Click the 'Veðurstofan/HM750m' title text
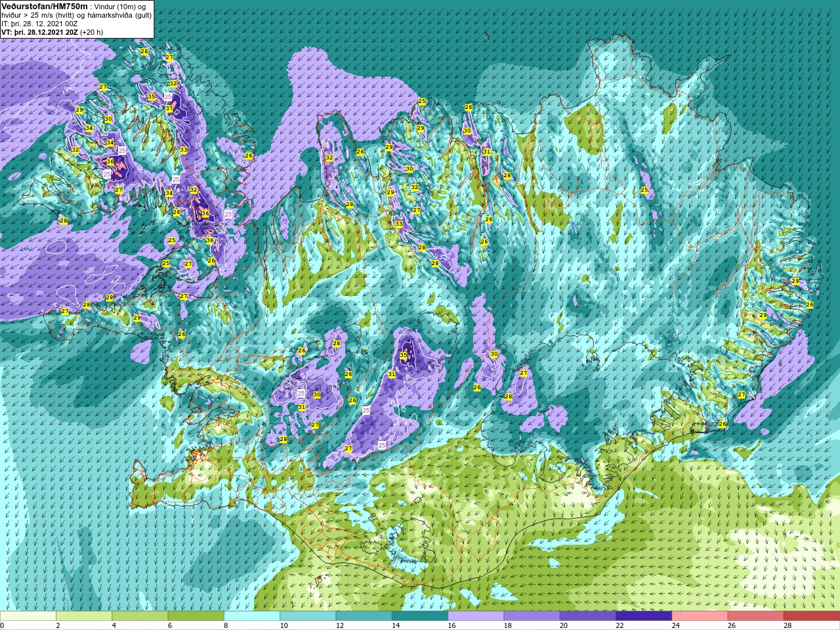Image resolution: width=840 pixels, height=630 pixels. tap(44, 6)
